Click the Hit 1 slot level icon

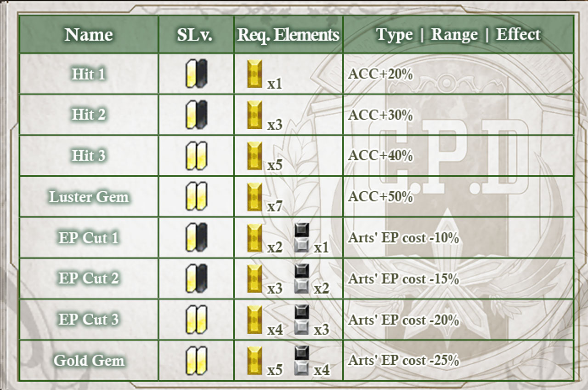196,74
